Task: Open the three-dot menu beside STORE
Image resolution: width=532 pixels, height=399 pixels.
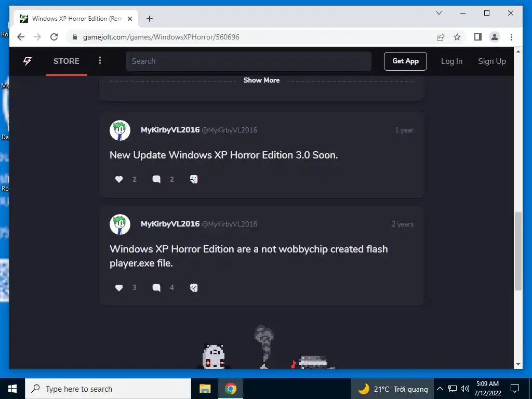Action: point(100,60)
